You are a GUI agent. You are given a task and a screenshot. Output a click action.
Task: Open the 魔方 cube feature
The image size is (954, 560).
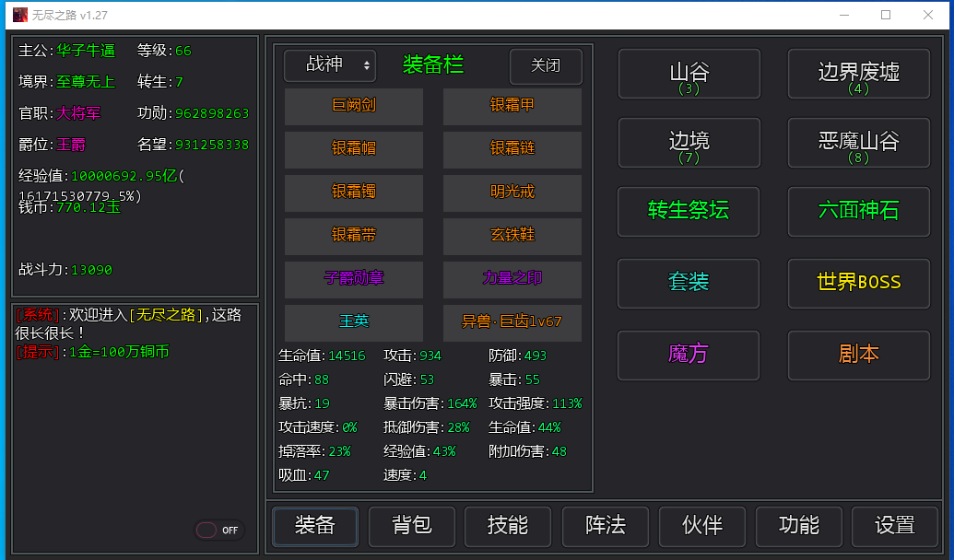pyautogui.click(x=689, y=355)
